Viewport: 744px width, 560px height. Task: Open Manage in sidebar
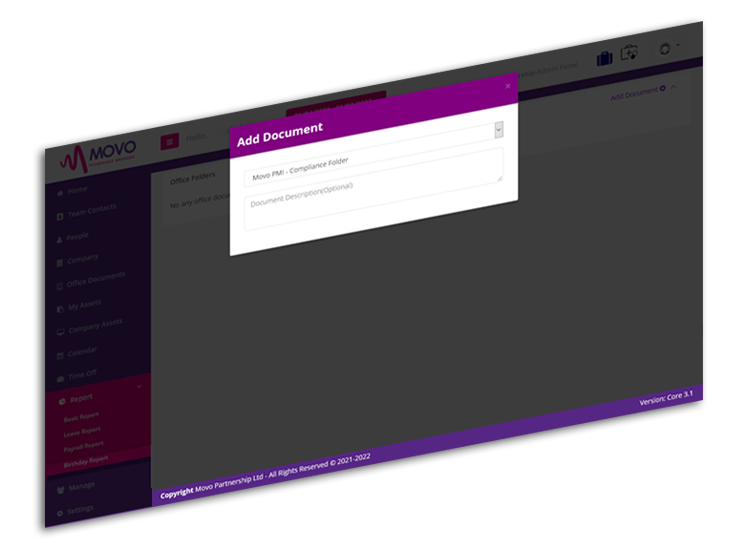[82, 486]
